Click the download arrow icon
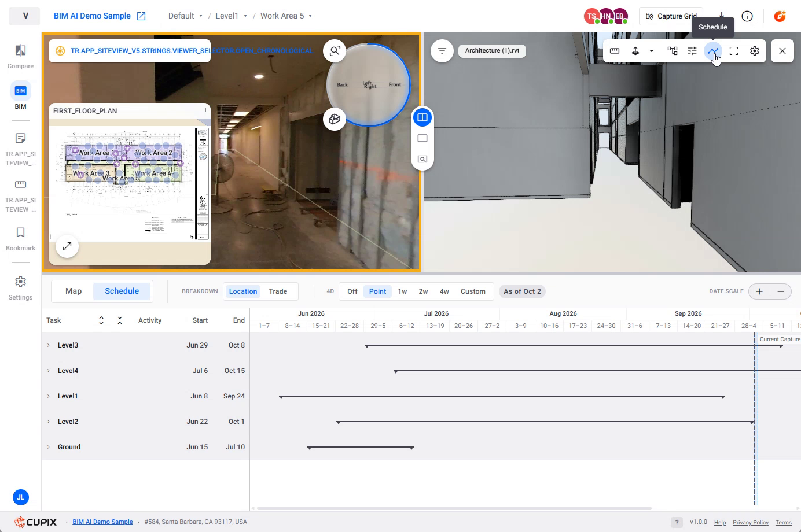The height and width of the screenshot is (532, 801). [722, 16]
